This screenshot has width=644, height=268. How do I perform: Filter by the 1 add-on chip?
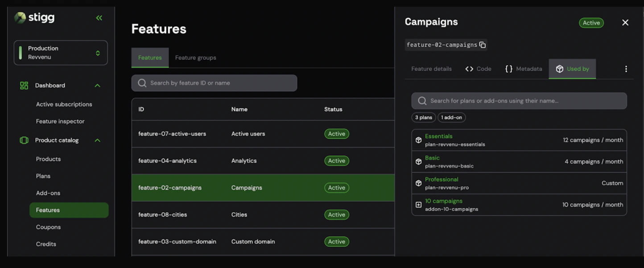pos(452,117)
